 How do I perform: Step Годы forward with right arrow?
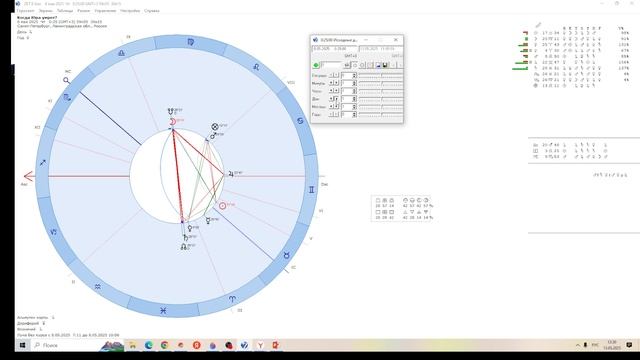336,114
